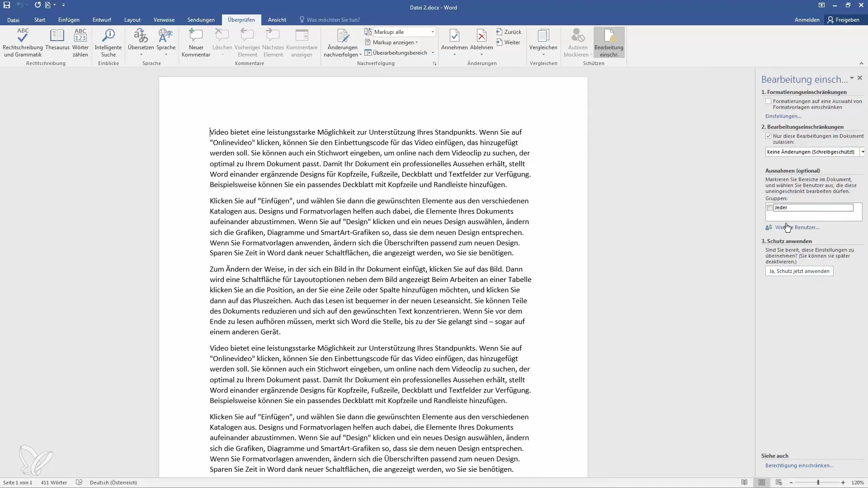Close the Bearbeitung einschränken pane

click(x=860, y=78)
